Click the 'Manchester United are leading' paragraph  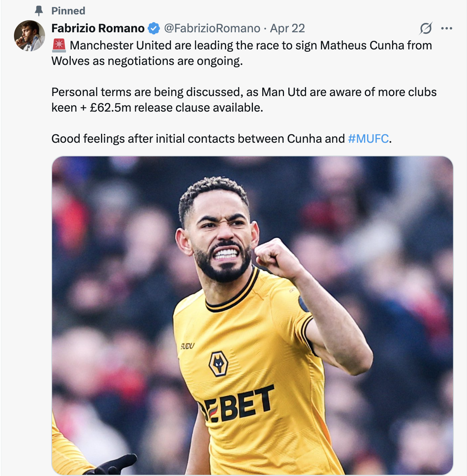[242, 53]
